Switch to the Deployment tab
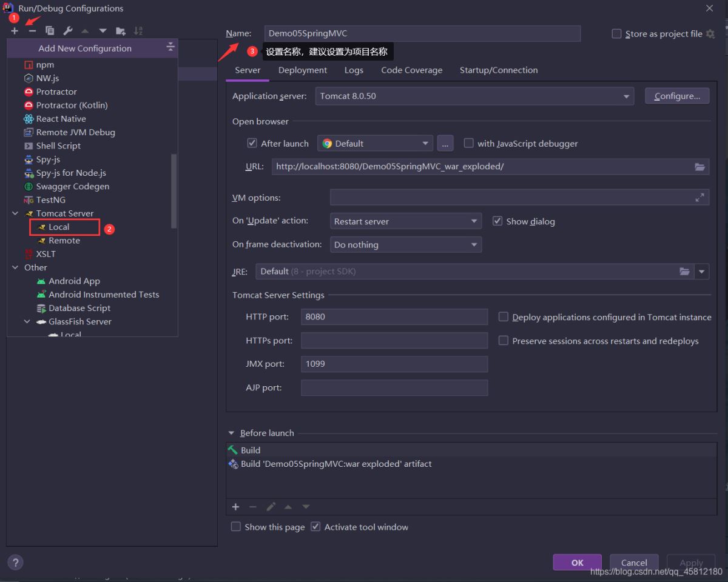This screenshot has height=582, width=728. [303, 70]
